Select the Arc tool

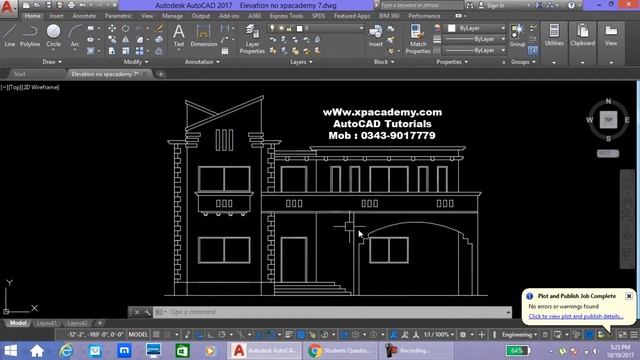tap(75, 36)
